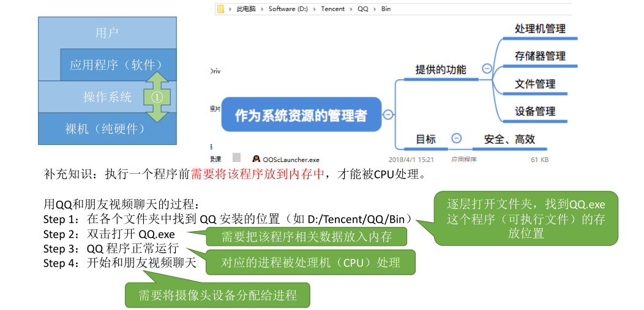Collapse the branches of 作为系统资源的管理者 node
Viewport: 644px width, 310px height.
(x=388, y=115)
